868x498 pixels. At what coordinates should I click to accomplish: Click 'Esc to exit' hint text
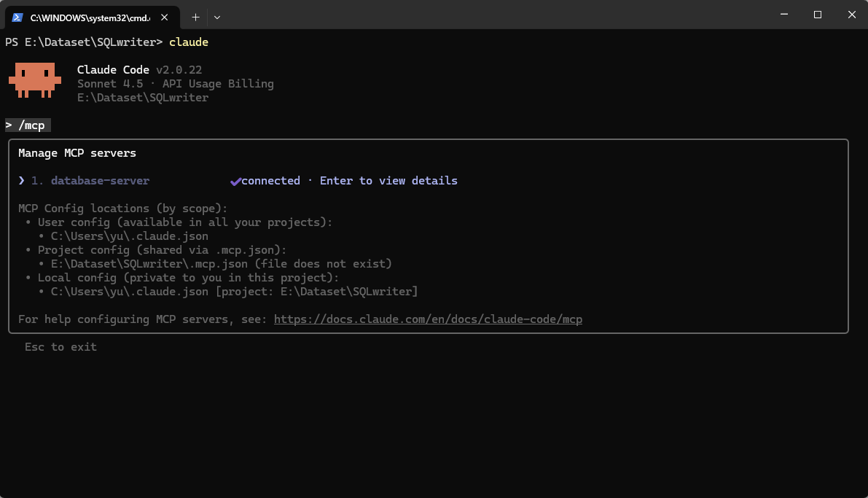(x=61, y=347)
